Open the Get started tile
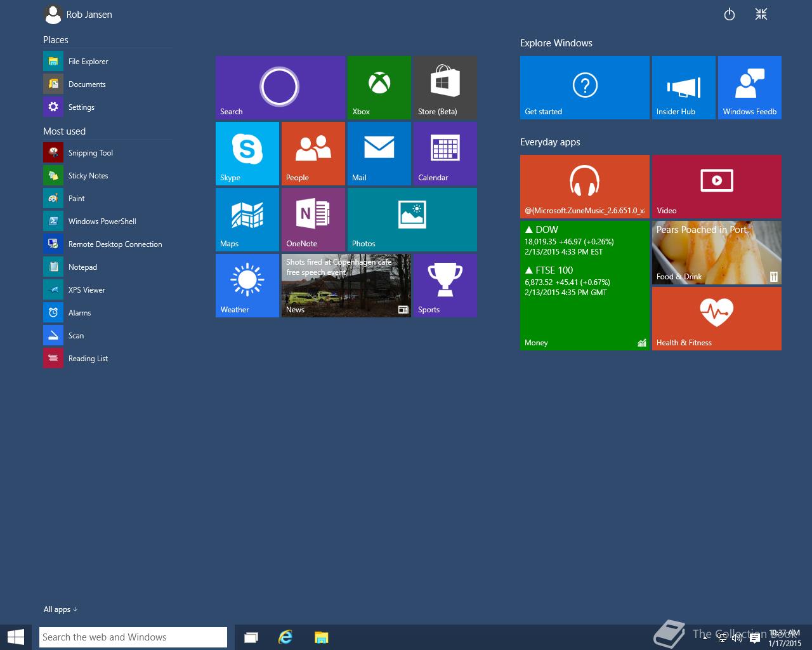The height and width of the screenshot is (650, 812). [585, 88]
